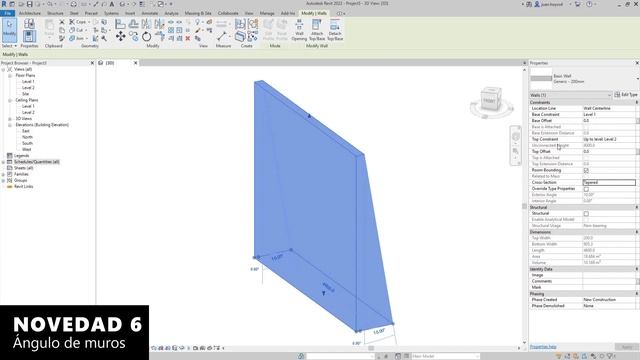Select the Rotate tool in ribbon

coord(147,37)
